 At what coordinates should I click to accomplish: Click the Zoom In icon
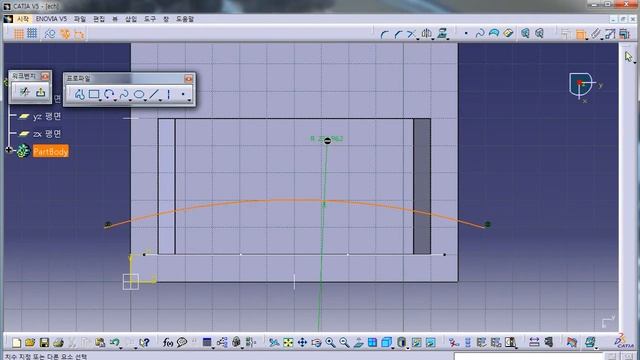point(330,342)
